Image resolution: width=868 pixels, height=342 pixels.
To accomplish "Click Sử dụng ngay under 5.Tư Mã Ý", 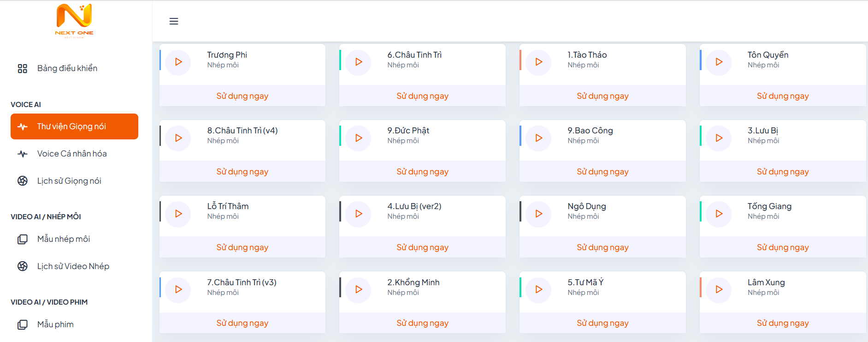I will 602,323.
